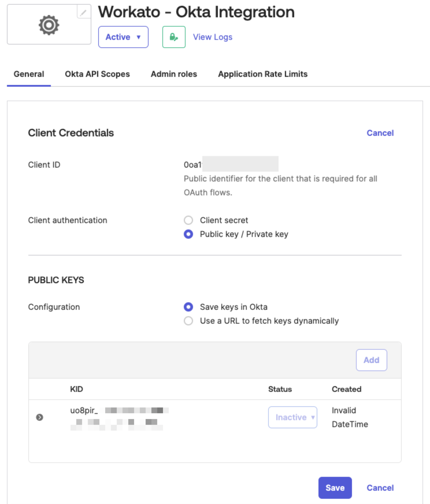Click the blue Save button
Image resolution: width=430 pixels, height=504 pixels.
335,488
